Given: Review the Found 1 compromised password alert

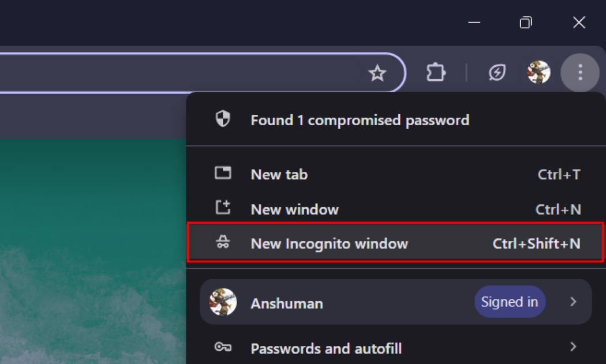Looking at the screenshot, I should pyautogui.click(x=360, y=120).
